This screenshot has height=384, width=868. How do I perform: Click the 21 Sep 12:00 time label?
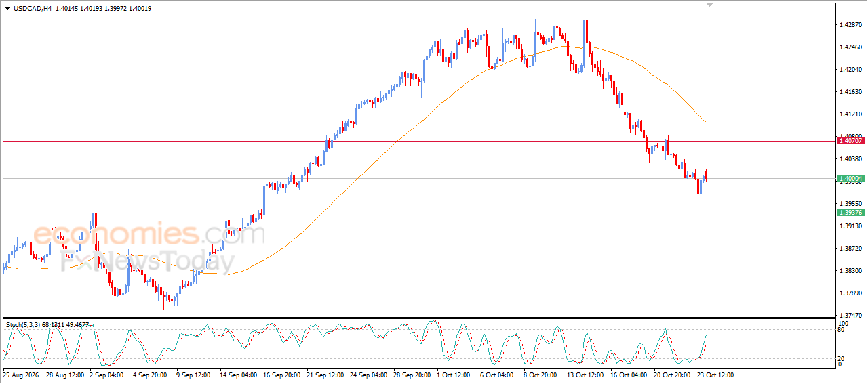pos(326,375)
